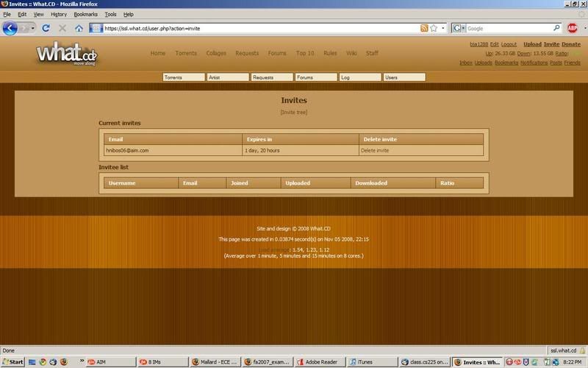Bookmark this page with the star icon
Viewport: 588px width, 368px height.
click(434, 28)
